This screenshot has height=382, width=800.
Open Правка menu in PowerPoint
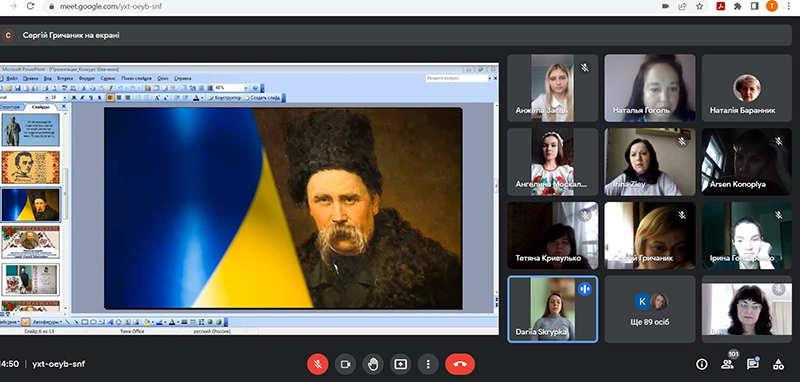(x=31, y=79)
